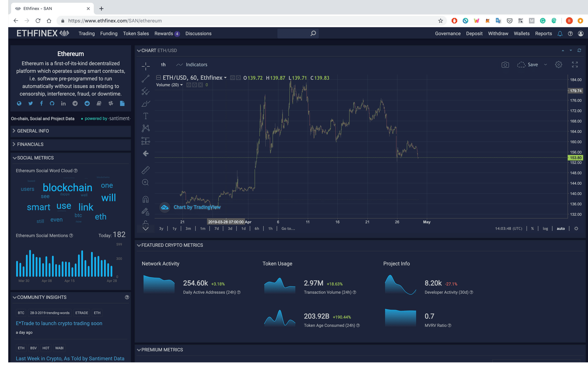
Task: Open Indicators on the chart toolbar
Action: (192, 65)
